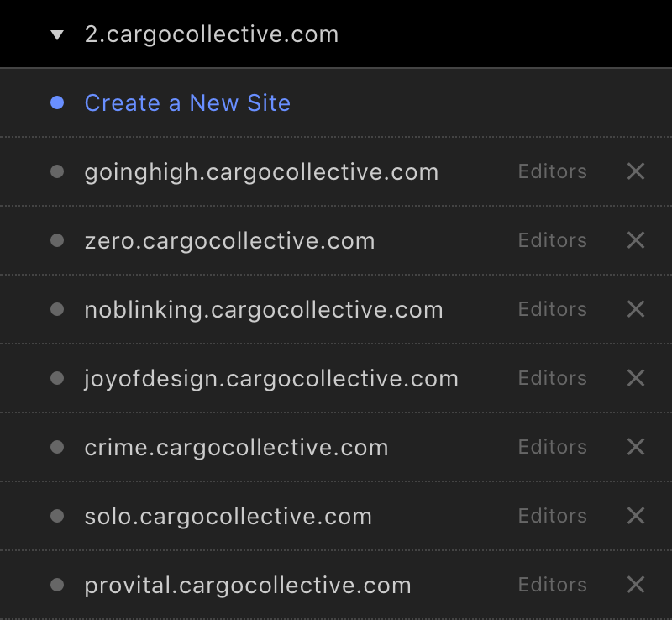
Task: Click the status dot for noblinking.cargocollective.com
Action: tap(57, 309)
